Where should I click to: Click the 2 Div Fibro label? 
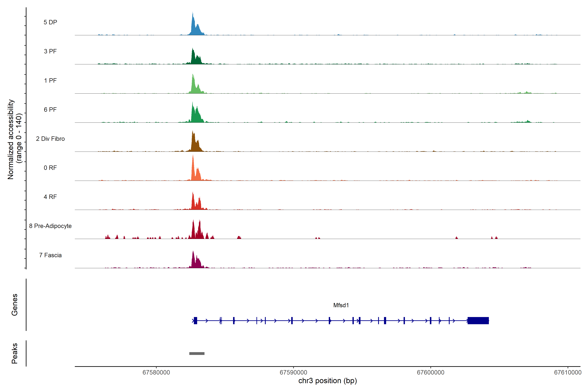pos(50,139)
